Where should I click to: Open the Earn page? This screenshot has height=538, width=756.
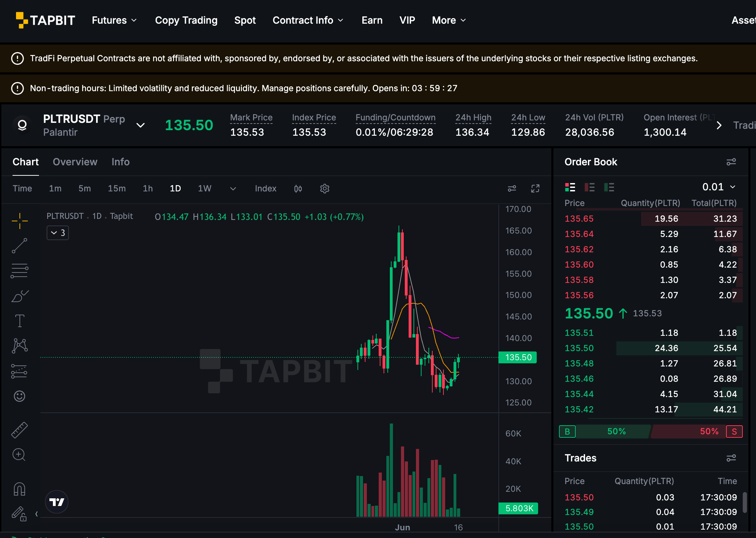coord(372,20)
